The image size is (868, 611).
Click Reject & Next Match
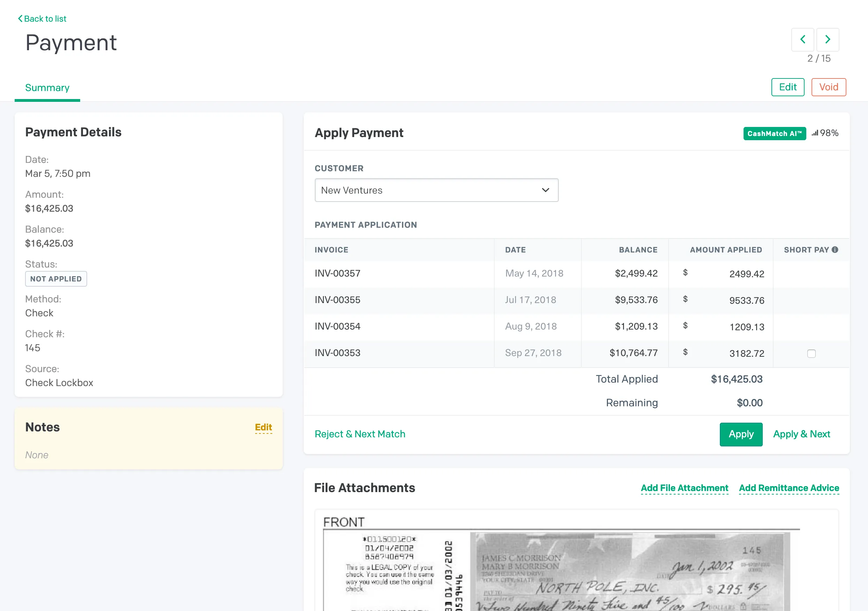(x=360, y=434)
